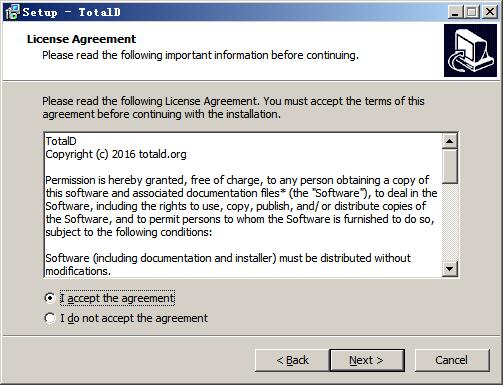Cancel the TotalD installation

(452, 360)
